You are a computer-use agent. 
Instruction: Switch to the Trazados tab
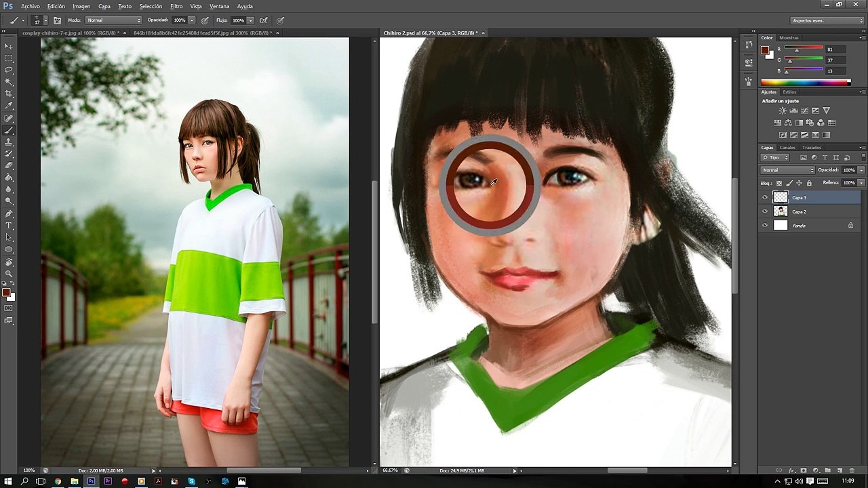click(812, 148)
